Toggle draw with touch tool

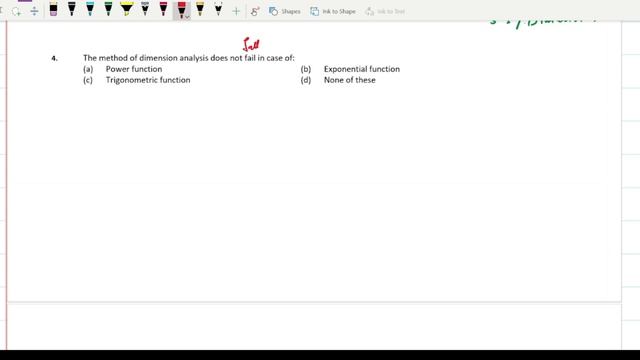(x=255, y=11)
